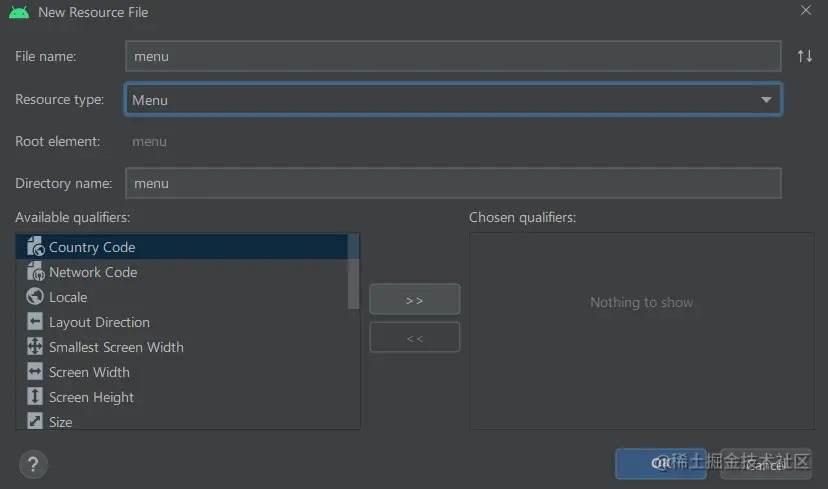
Task: Click the Smallest Screen Width icon
Action: [x=35, y=346]
